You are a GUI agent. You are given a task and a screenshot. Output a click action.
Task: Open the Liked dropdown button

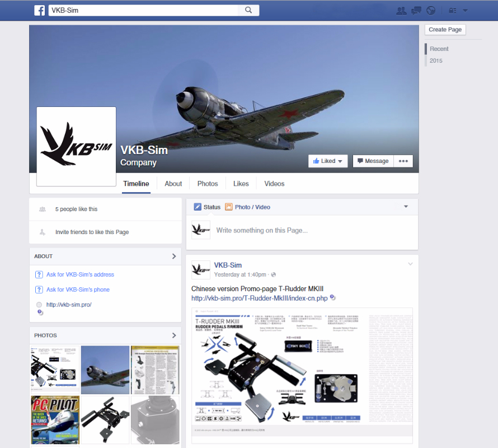(328, 161)
